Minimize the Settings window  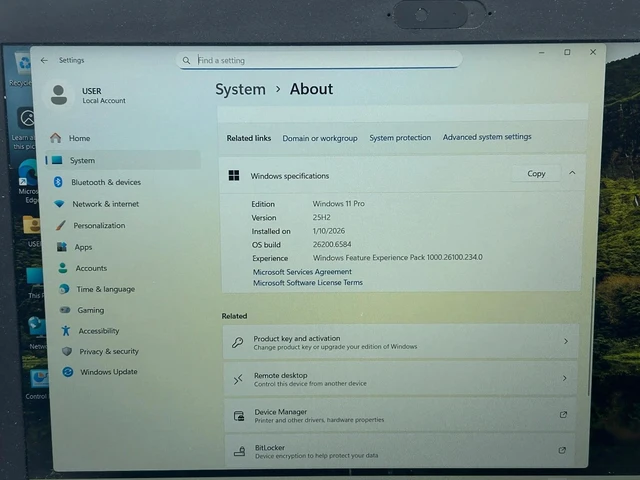click(542, 53)
